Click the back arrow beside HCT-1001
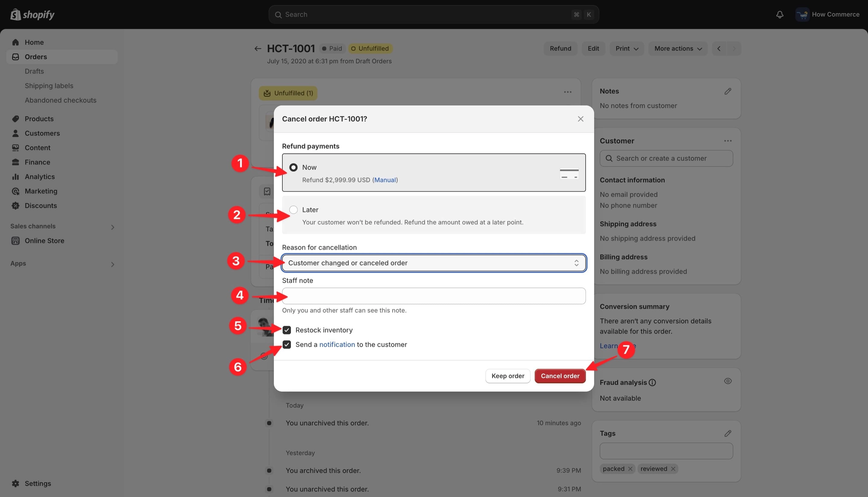This screenshot has width=868, height=497. pos(258,49)
